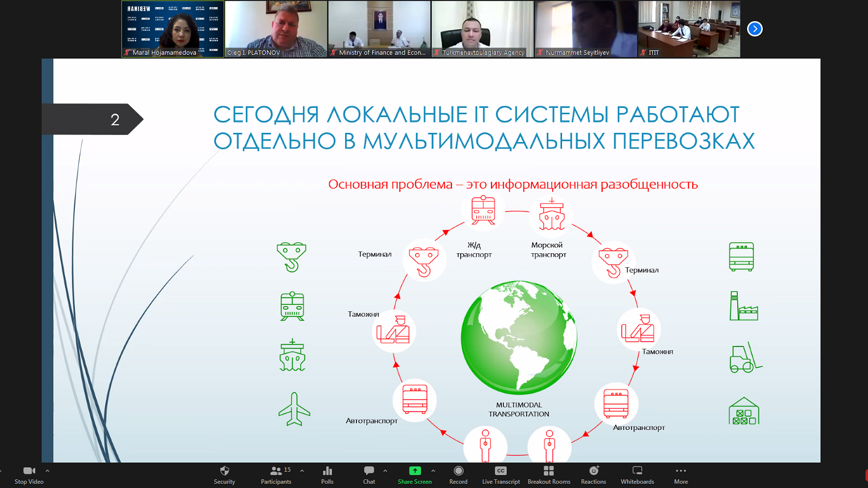The height and width of the screenshot is (488, 868).
Task: Expand the arrow next to Participants
Action: tap(302, 471)
